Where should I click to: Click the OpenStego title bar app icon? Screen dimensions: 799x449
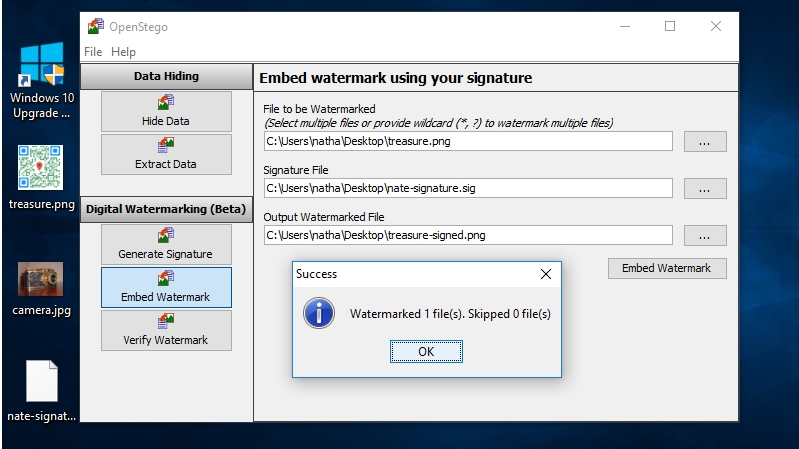coord(95,26)
